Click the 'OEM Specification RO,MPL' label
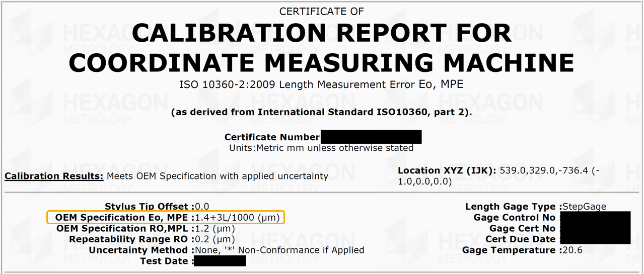Image resolution: width=644 pixels, height=274 pixels. pyautogui.click(x=125, y=229)
